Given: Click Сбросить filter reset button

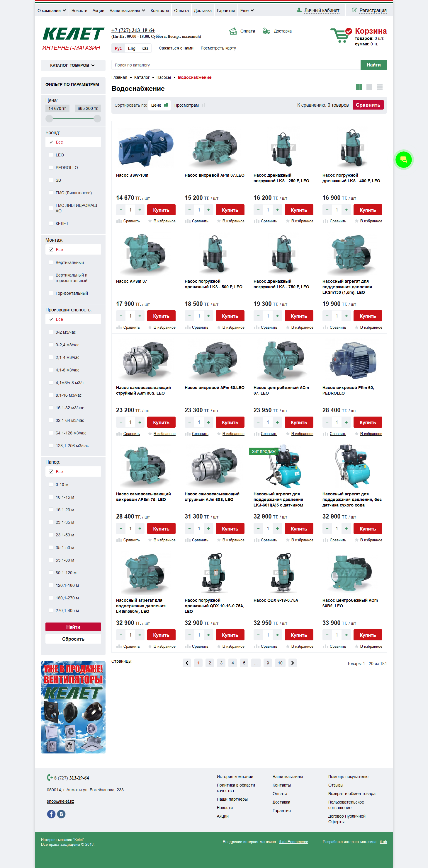Looking at the screenshot, I should (x=73, y=639).
